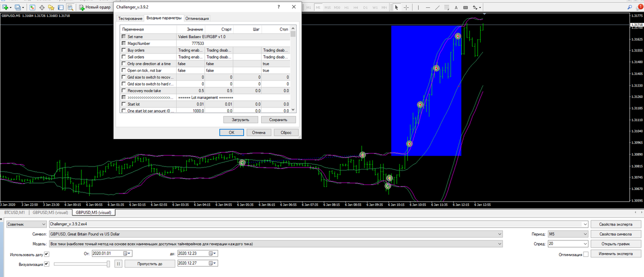Select the cursor arrow tool
Viewport: 644px width, 277px height.
[x=397, y=7]
